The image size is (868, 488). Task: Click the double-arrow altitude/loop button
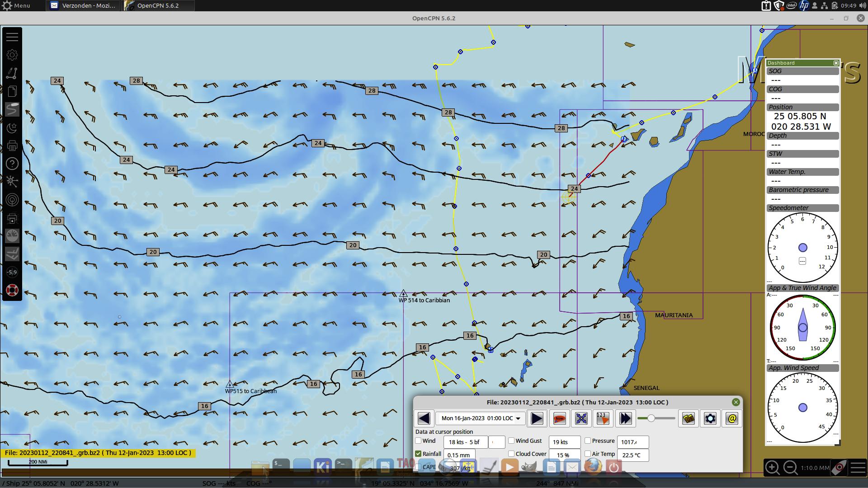click(625, 418)
